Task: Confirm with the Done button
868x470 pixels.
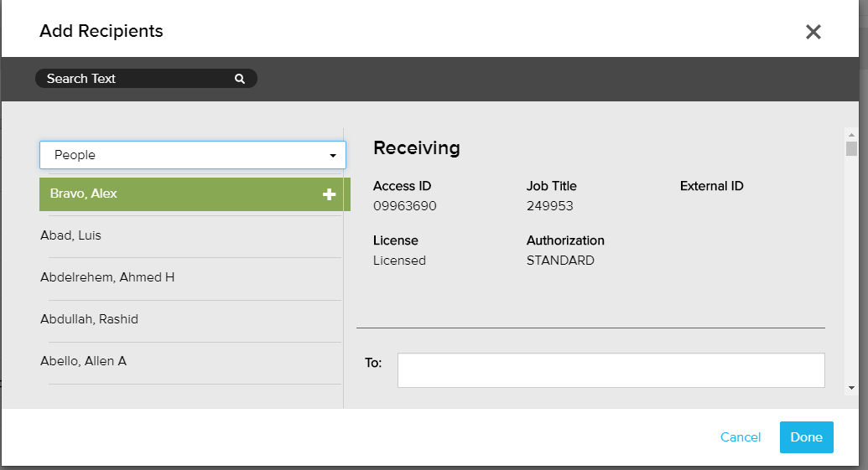Action: pos(806,437)
